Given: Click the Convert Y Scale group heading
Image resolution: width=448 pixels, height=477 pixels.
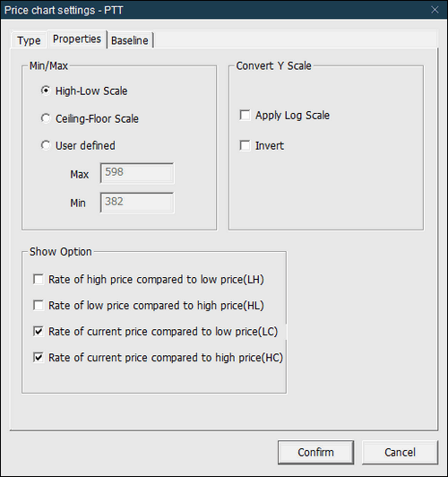Looking at the screenshot, I should [273, 65].
